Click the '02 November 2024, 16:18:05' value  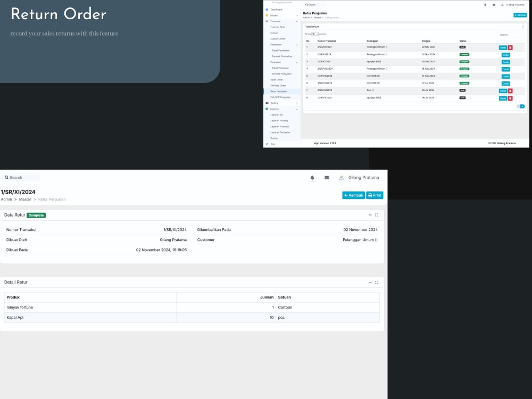[161, 250]
